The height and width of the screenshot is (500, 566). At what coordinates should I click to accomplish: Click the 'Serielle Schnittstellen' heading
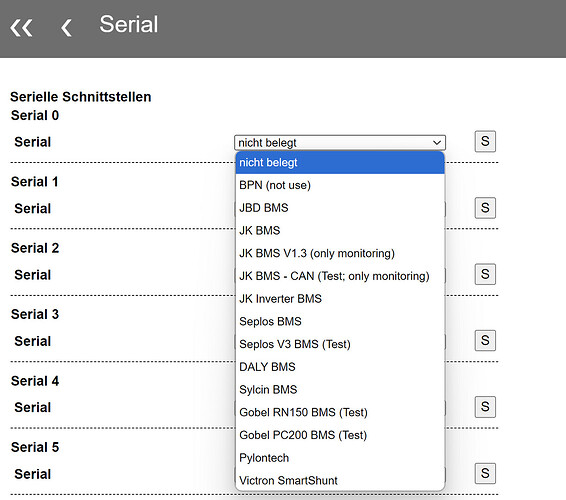80,97
